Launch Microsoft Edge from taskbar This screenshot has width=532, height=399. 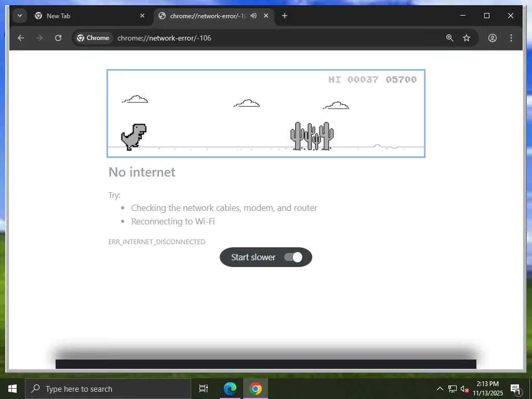pos(230,389)
